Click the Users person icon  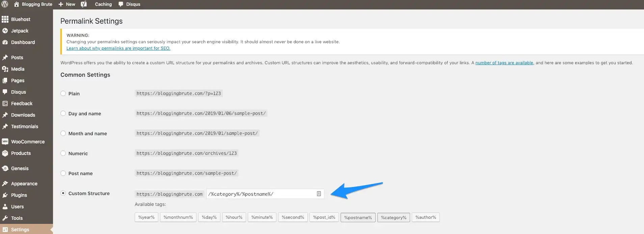click(5, 207)
